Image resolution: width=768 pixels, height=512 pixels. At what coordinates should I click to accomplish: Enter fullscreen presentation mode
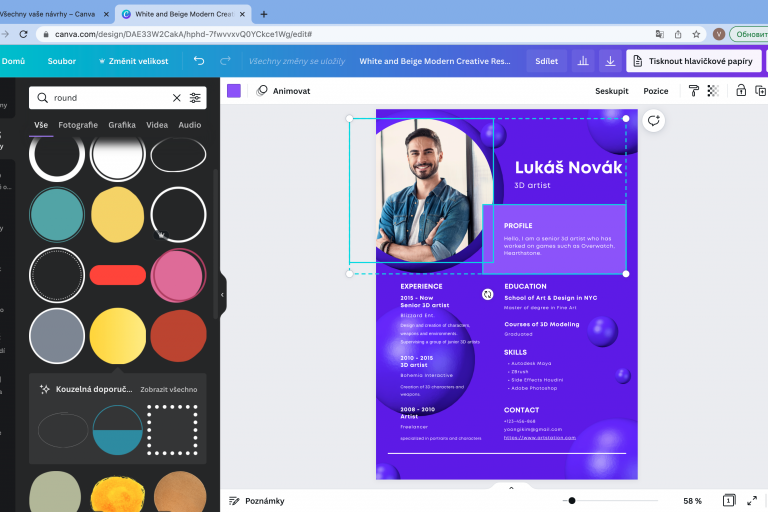(x=753, y=500)
